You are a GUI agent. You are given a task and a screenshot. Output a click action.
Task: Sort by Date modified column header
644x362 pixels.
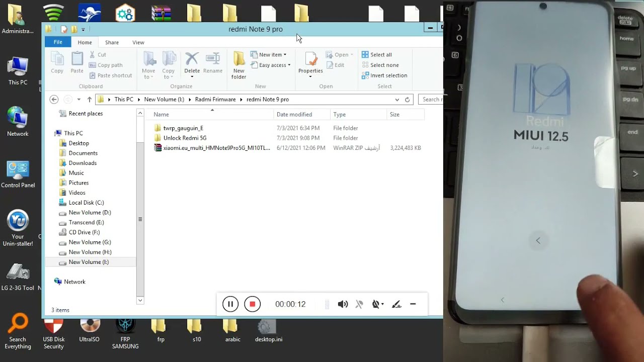pos(302,115)
